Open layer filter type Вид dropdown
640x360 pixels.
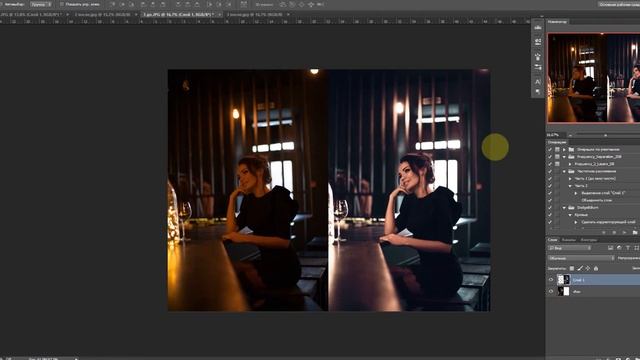(x=569, y=248)
